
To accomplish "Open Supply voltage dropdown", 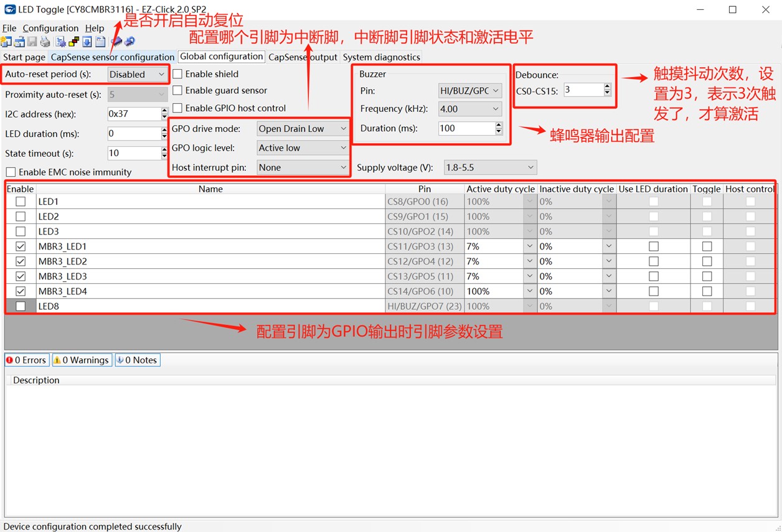I will coord(491,167).
